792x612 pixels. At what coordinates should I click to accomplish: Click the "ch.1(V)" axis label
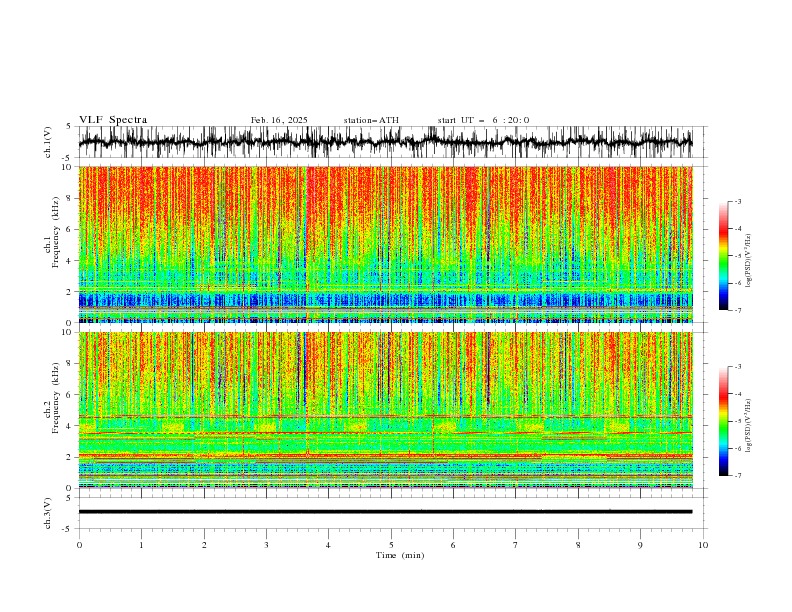(48, 142)
